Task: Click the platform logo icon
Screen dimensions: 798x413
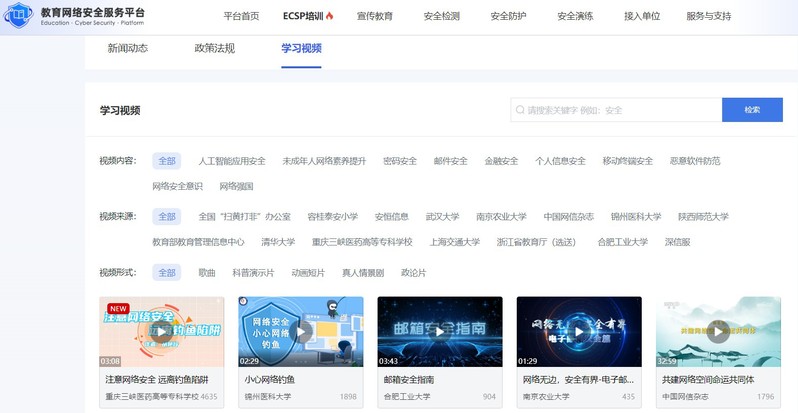Action: pos(18,17)
